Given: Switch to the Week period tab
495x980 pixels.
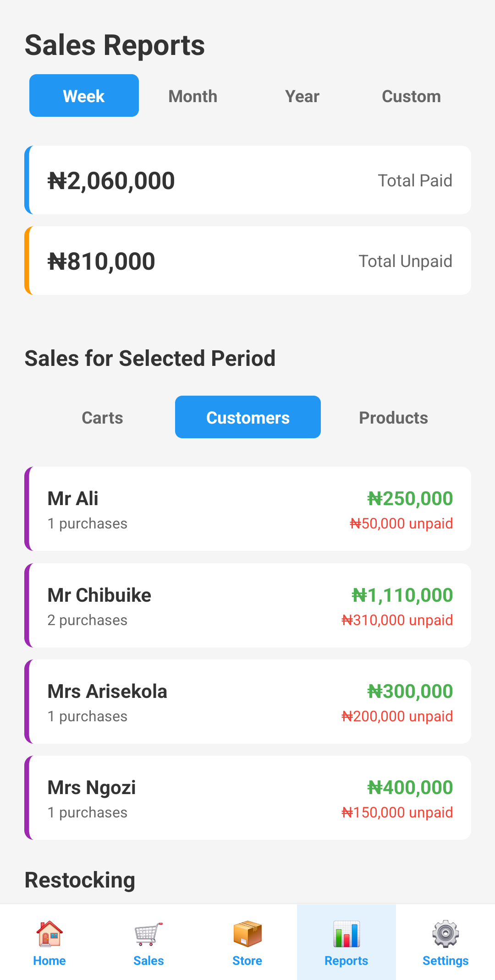Looking at the screenshot, I should pos(84,96).
